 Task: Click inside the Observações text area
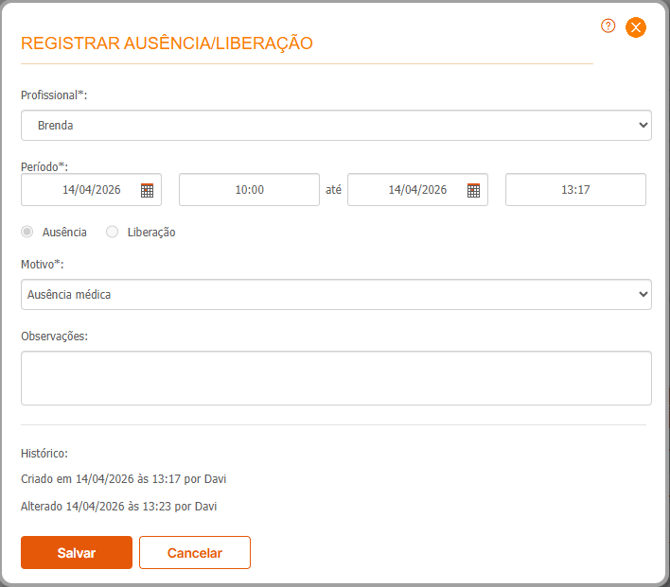pyautogui.click(x=336, y=378)
